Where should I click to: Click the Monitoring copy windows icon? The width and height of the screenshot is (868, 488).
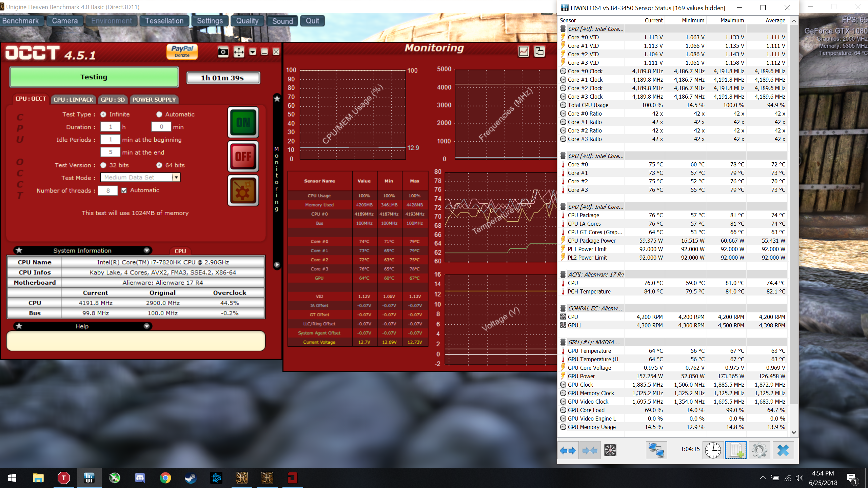pyautogui.click(x=539, y=52)
